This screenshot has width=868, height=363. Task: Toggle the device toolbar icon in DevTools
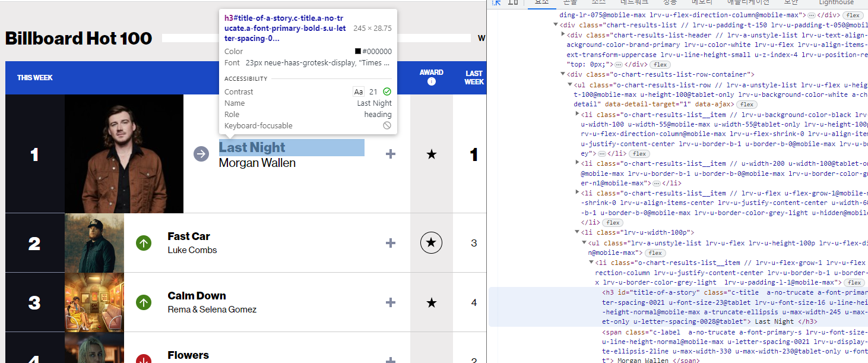(x=514, y=3)
